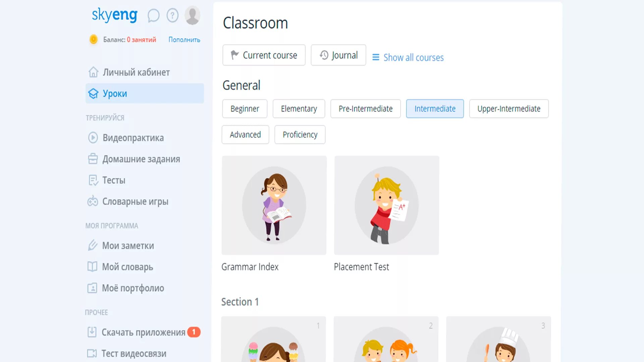Select the Upper-Intermediate level
This screenshot has width=644, height=362.
(x=508, y=109)
